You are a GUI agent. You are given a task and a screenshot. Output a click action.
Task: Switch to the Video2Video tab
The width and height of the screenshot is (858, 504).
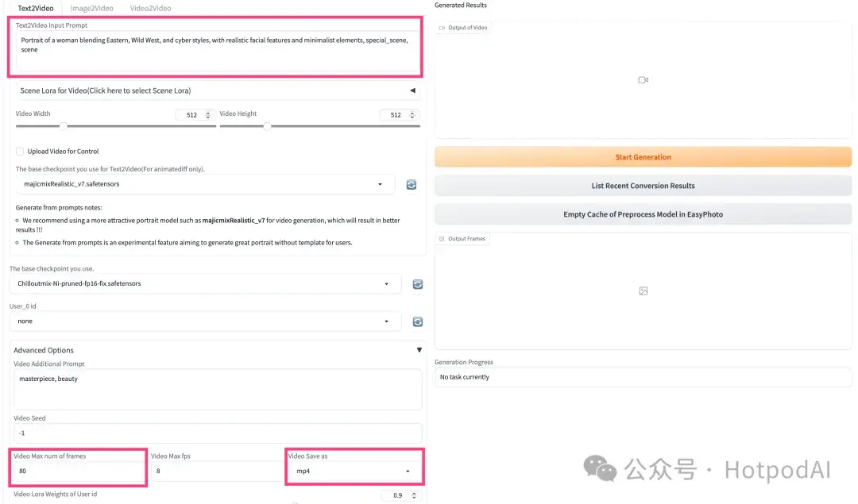pyautogui.click(x=150, y=8)
